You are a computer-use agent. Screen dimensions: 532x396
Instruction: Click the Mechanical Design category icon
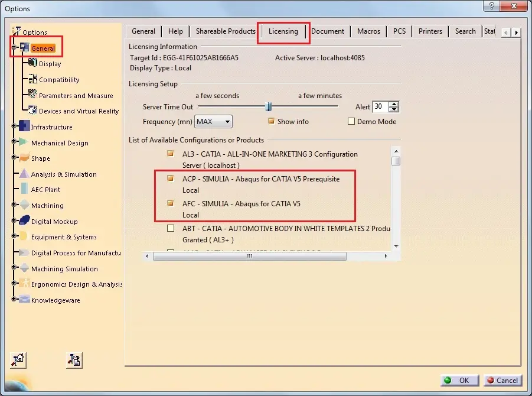24,142
